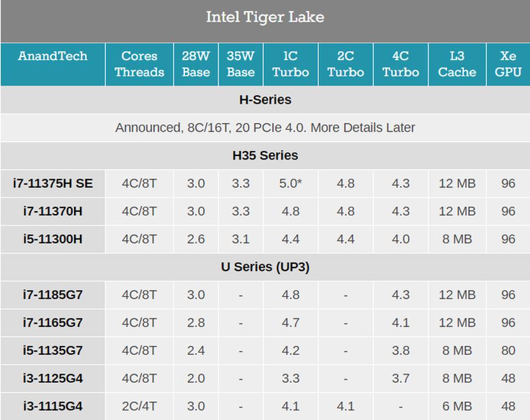Screen dimensions: 530x420
Task: Select the 4C Turbo column header
Action: pyautogui.click(x=400, y=64)
